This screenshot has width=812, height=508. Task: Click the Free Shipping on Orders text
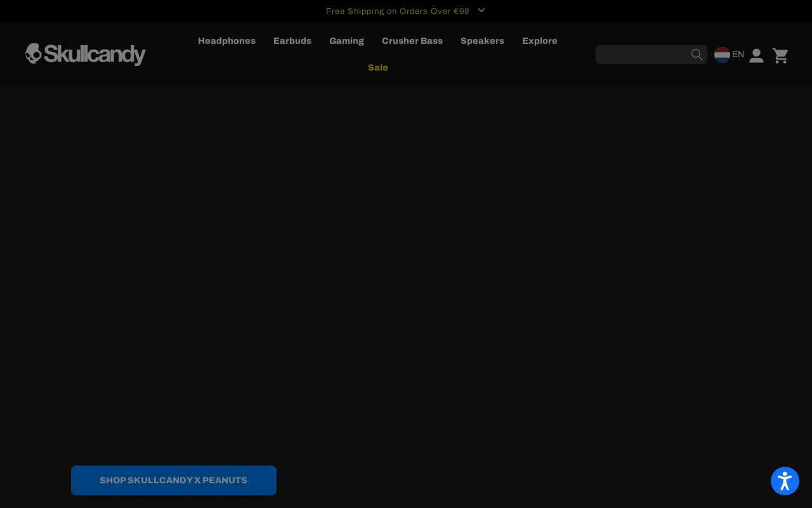[x=397, y=11]
